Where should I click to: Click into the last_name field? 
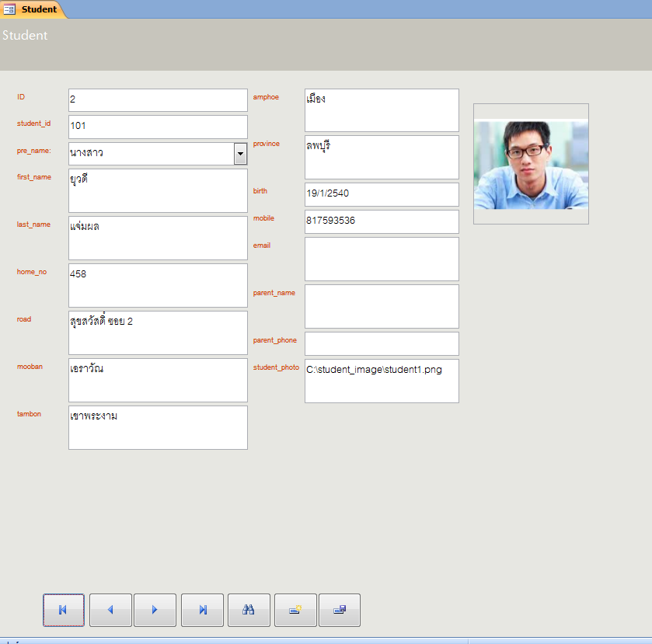pos(158,238)
